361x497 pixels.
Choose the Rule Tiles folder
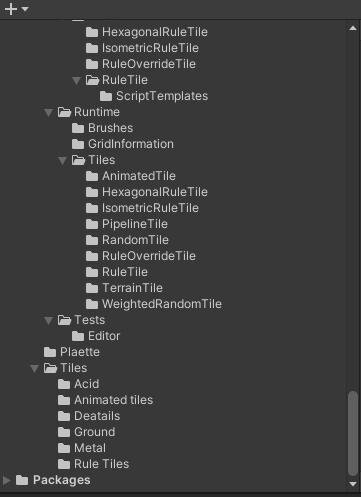93,464
